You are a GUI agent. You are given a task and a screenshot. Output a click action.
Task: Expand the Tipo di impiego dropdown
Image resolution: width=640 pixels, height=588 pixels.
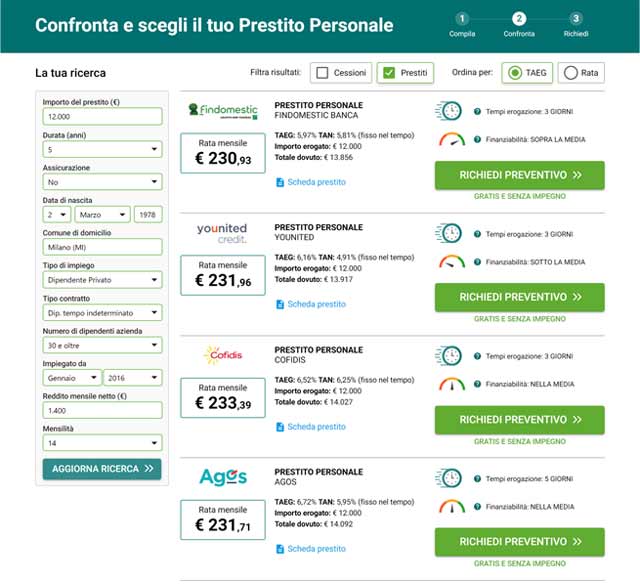coord(102,280)
